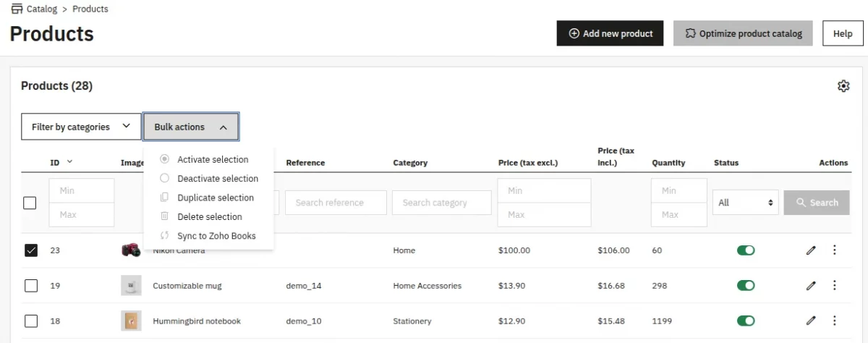Click the Hummingbird notebook product name
This screenshot has width=868, height=343.
(x=197, y=321)
